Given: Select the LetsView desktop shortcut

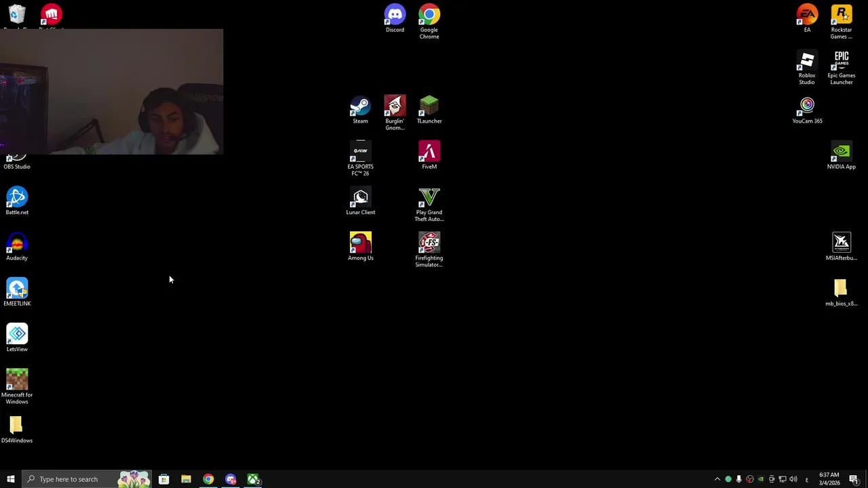Looking at the screenshot, I should 17,338.
